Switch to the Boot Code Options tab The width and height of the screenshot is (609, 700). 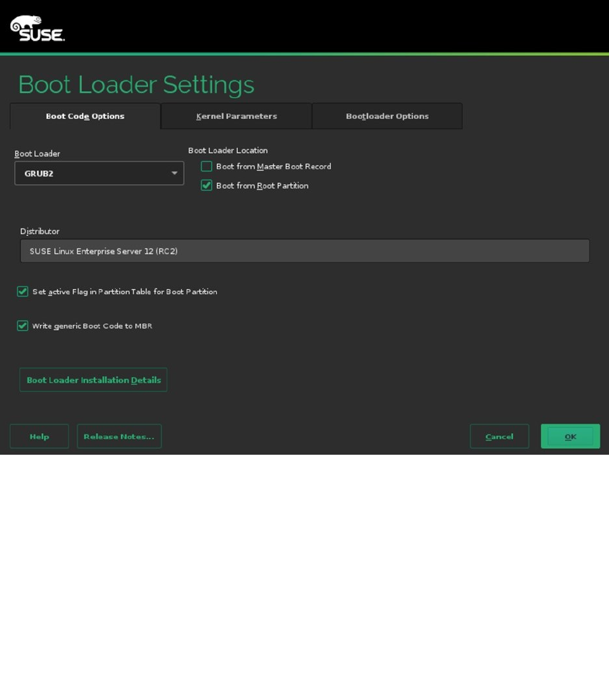85,116
